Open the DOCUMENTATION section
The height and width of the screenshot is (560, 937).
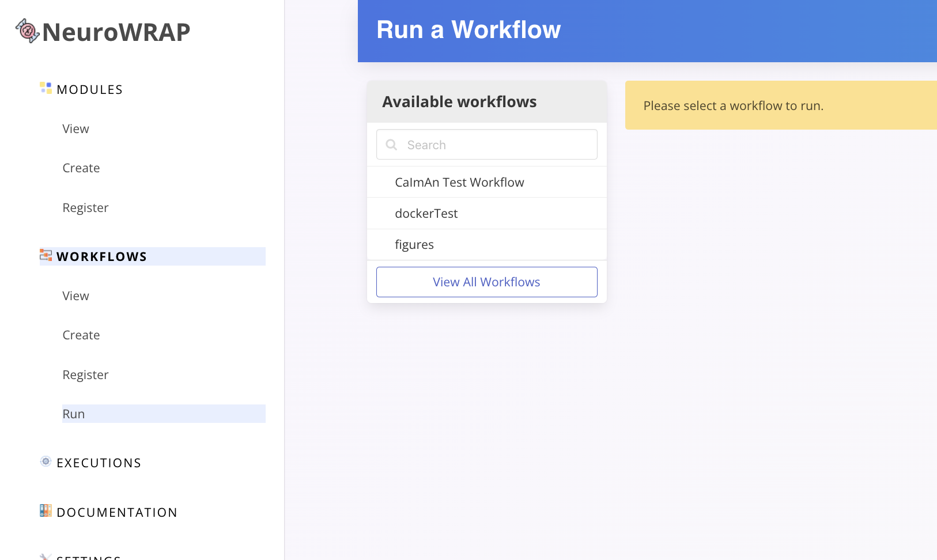click(117, 513)
